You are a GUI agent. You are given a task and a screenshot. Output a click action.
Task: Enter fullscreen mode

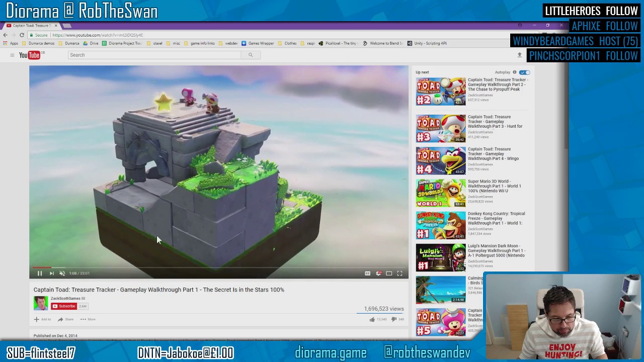tap(399, 274)
